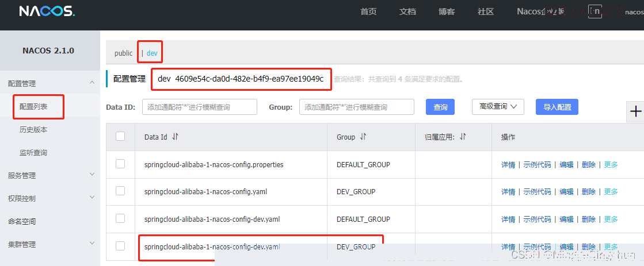Click 删除 for nacos-config.yaml DEV_GROUP row
The width and height of the screenshot is (644, 266).
(x=589, y=192)
